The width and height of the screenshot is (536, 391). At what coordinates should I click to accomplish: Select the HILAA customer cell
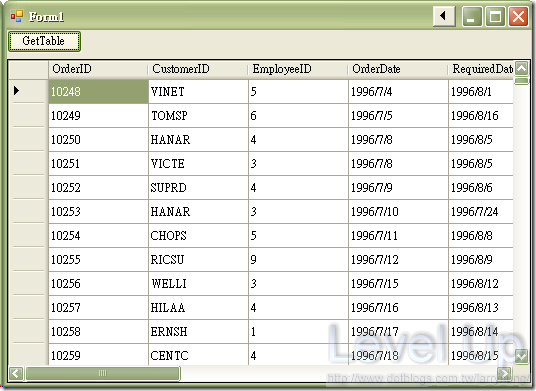(199, 308)
